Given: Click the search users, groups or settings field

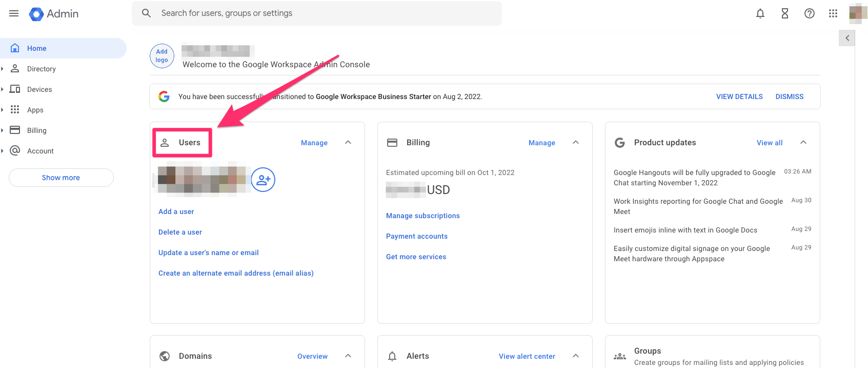Looking at the screenshot, I should click(317, 13).
